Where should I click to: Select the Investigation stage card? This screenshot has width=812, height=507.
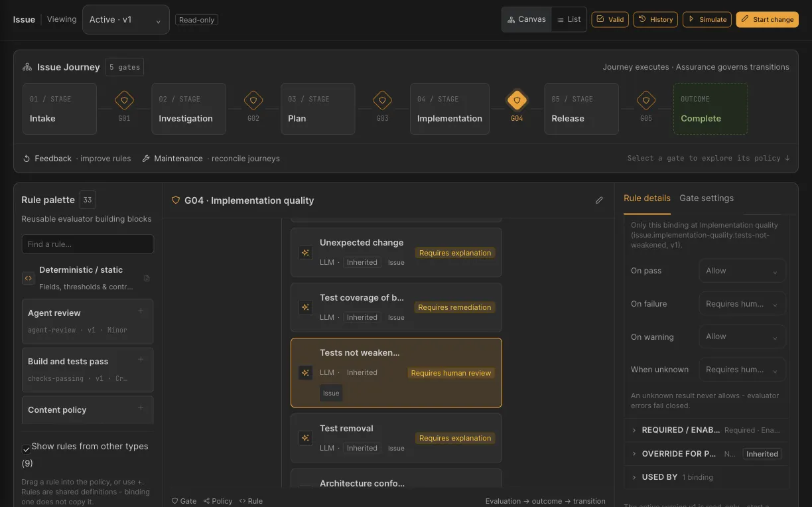188,109
